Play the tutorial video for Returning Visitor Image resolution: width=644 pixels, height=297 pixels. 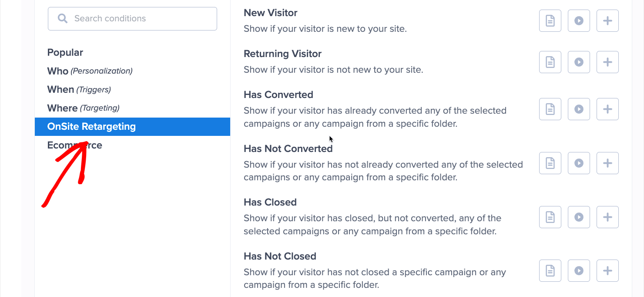[579, 62]
